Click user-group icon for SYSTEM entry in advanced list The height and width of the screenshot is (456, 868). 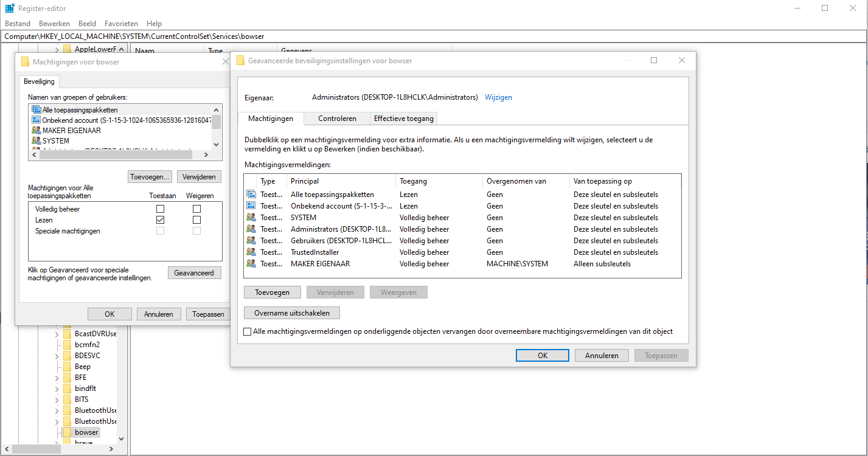[x=251, y=218]
